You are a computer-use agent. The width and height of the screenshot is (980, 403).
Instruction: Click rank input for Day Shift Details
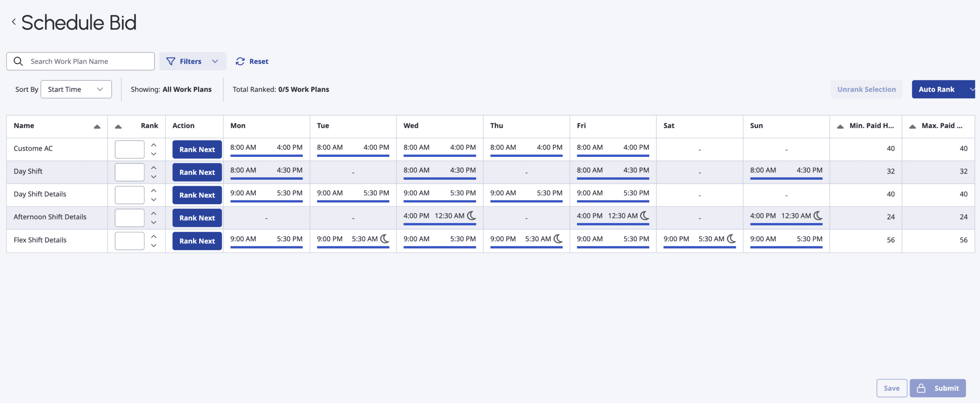click(129, 195)
